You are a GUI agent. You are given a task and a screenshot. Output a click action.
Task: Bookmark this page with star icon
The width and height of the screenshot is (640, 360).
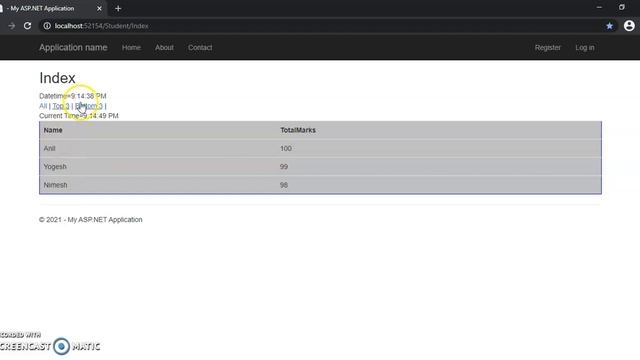click(609, 26)
